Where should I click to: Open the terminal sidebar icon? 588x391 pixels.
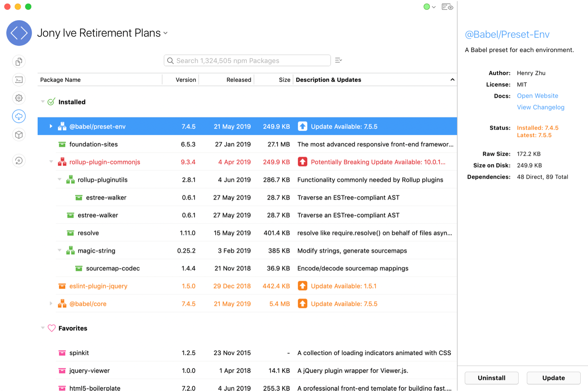coord(19,80)
